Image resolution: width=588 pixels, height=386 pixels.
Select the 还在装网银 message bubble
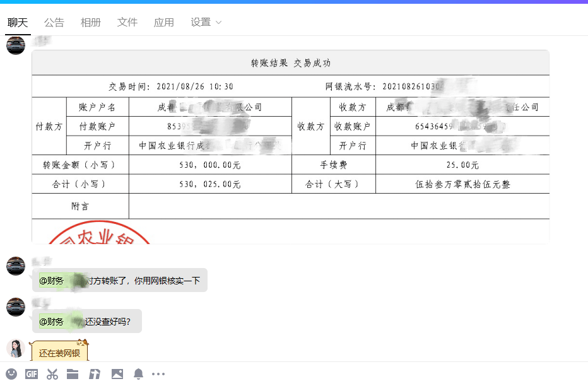(59, 351)
